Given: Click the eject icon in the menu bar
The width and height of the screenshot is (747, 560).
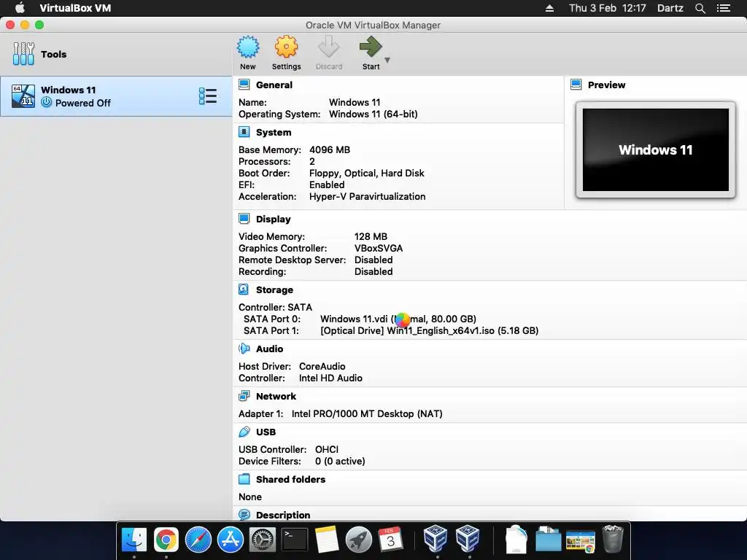Looking at the screenshot, I should tap(549, 8).
